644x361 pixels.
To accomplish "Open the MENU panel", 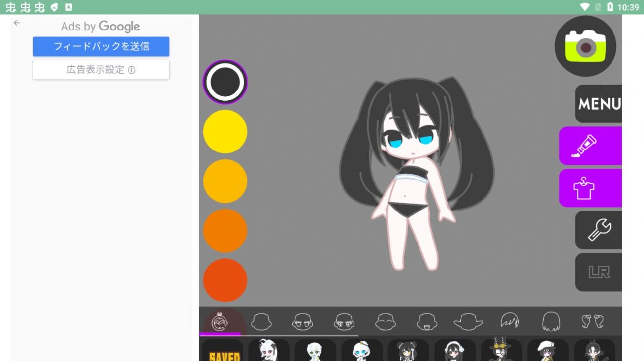I will (x=598, y=104).
